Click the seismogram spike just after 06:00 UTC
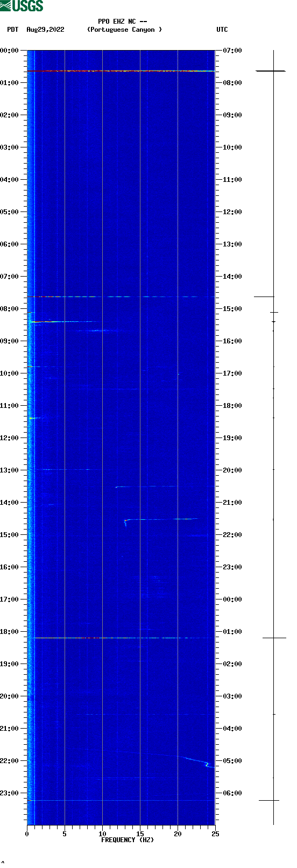The image size is (297, 868). pyautogui.click(x=269, y=800)
